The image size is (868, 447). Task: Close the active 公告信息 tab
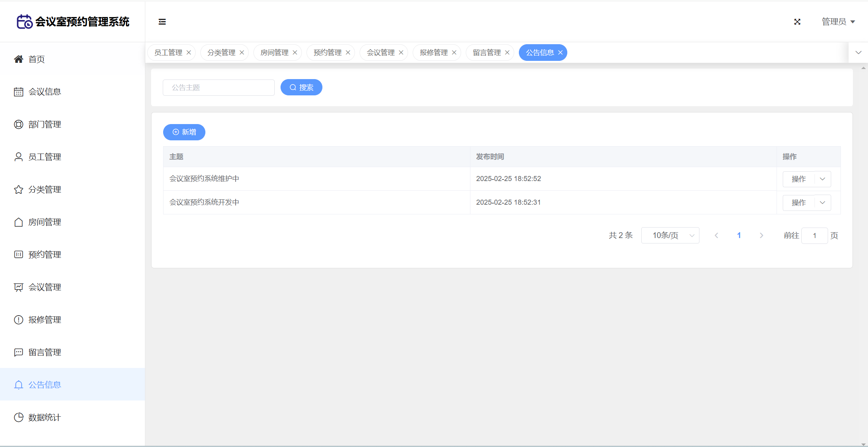tap(560, 53)
